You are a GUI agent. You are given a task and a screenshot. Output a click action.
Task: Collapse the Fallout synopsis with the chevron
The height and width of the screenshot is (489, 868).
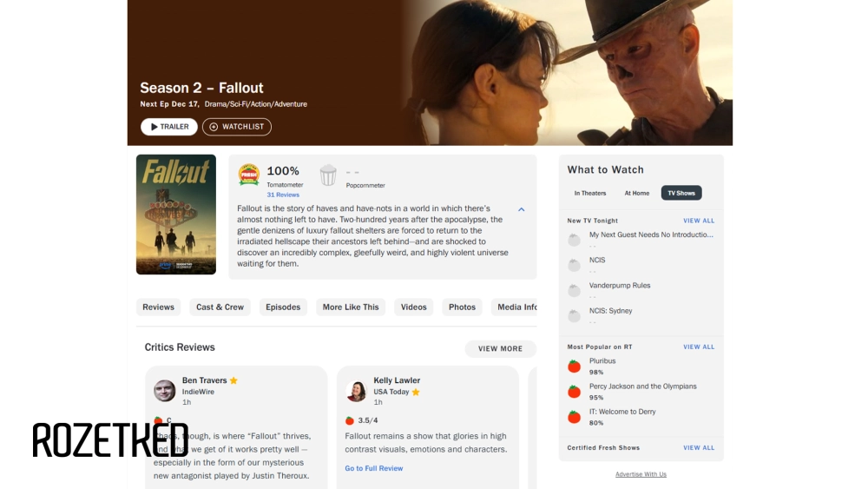521,209
